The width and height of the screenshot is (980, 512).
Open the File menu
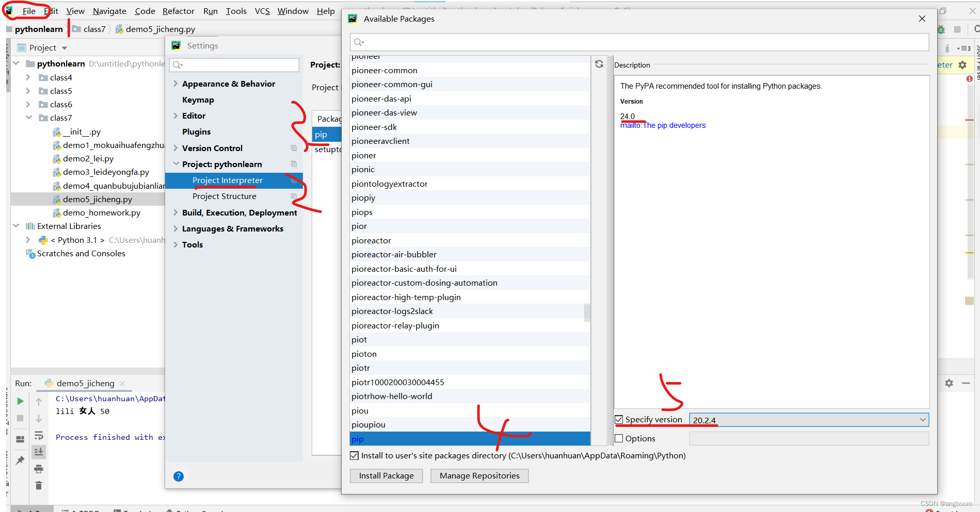coord(29,11)
